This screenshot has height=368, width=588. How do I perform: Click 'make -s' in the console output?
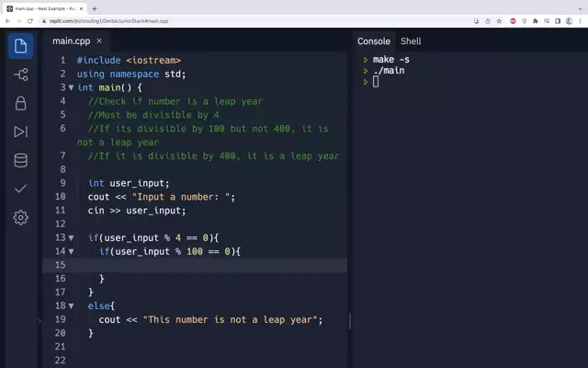pos(391,59)
